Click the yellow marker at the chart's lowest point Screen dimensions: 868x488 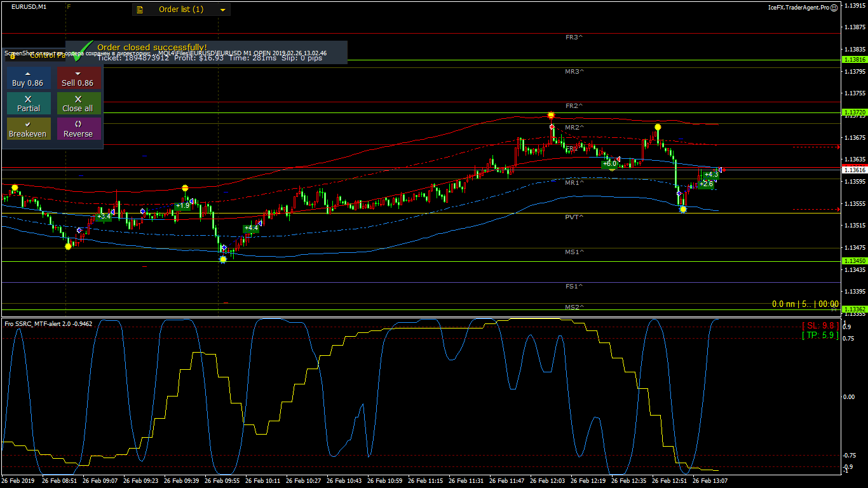pyautogui.click(x=223, y=259)
